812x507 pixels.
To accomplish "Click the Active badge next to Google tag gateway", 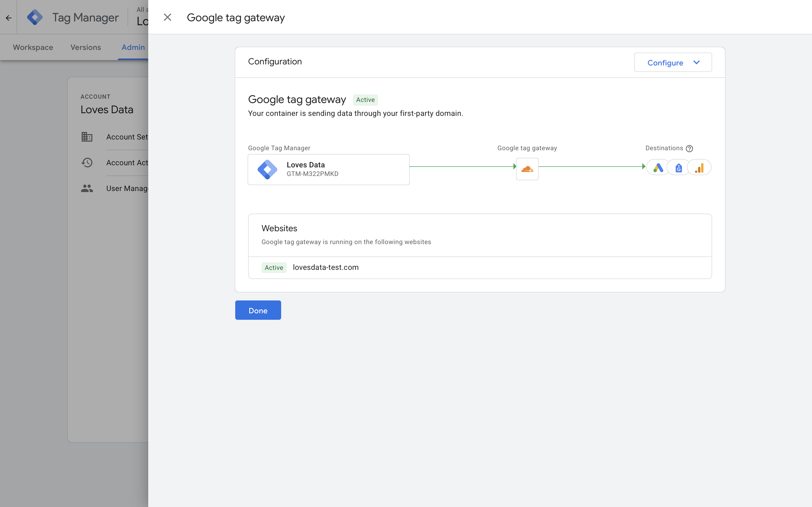I will tap(365, 100).
